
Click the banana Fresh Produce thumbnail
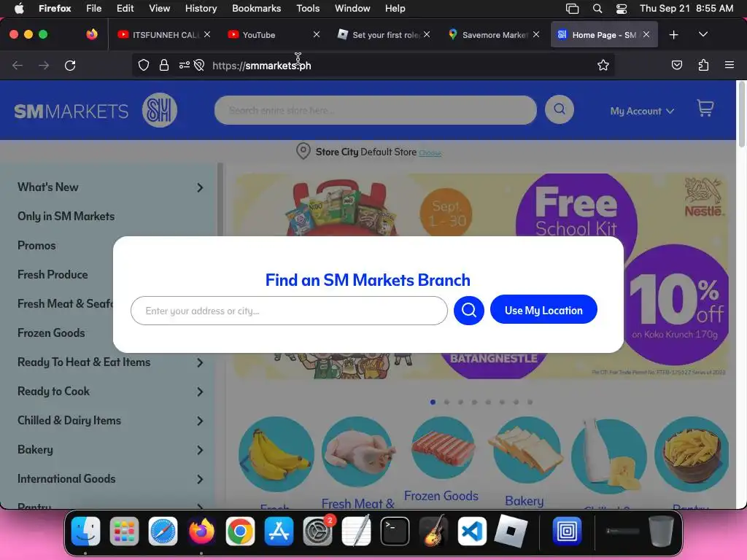(x=276, y=455)
